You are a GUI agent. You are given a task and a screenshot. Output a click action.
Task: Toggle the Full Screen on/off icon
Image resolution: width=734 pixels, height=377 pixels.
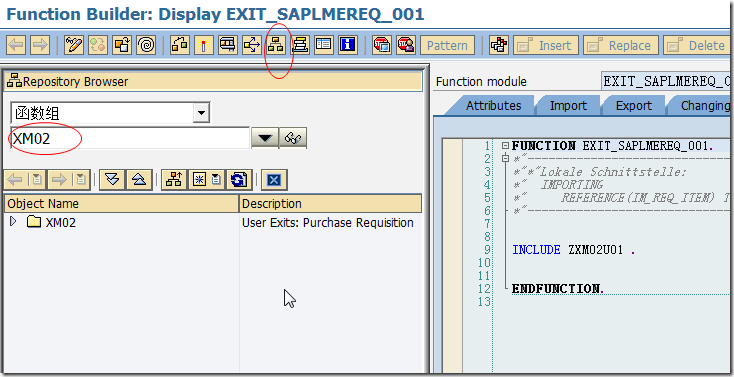[324, 45]
